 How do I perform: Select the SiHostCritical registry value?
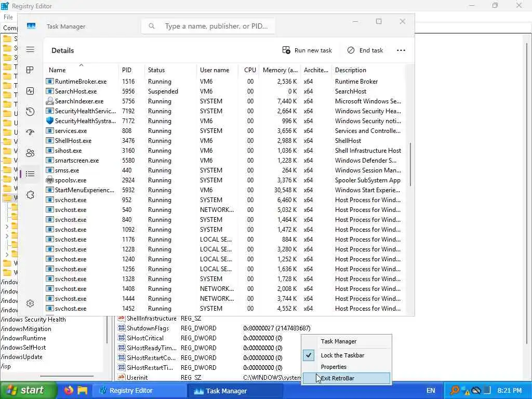click(145, 338)
